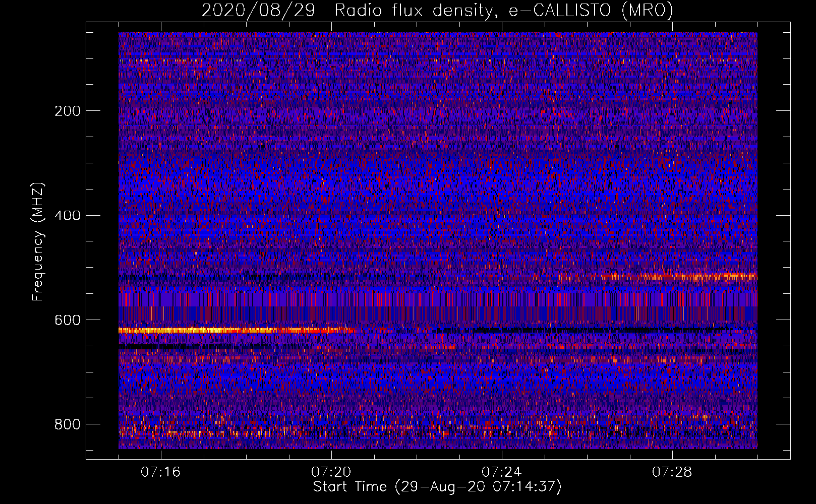Click the bright yellow emission band near 620 MHz
This screenshot has height=504, width=816.
click(x=236, y=331)
